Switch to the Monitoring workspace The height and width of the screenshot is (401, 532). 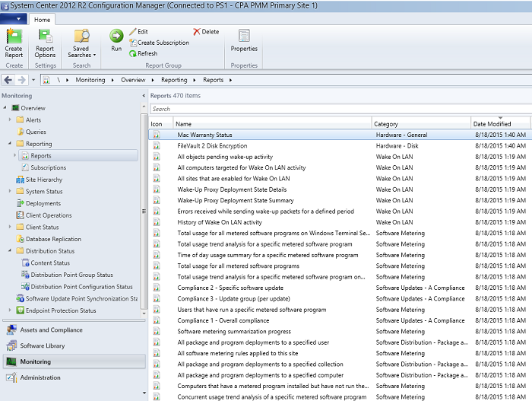(74, 361)
